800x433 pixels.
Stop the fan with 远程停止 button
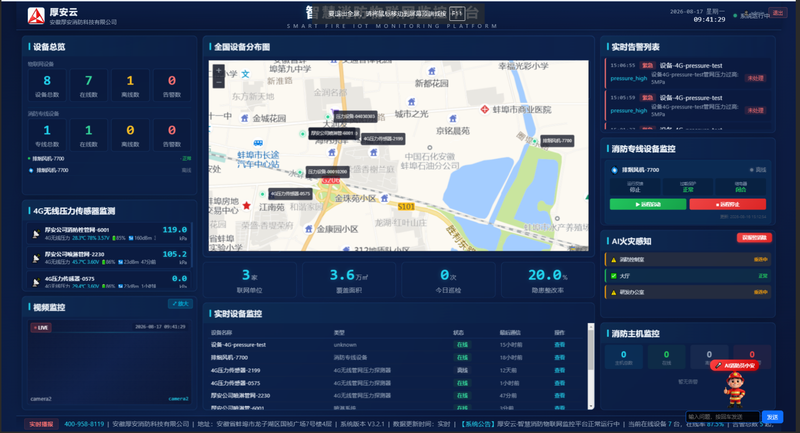coord(728,204)
